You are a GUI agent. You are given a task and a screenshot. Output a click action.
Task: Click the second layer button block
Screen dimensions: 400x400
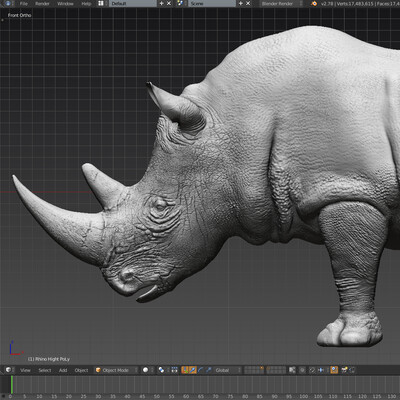[276, 370]
